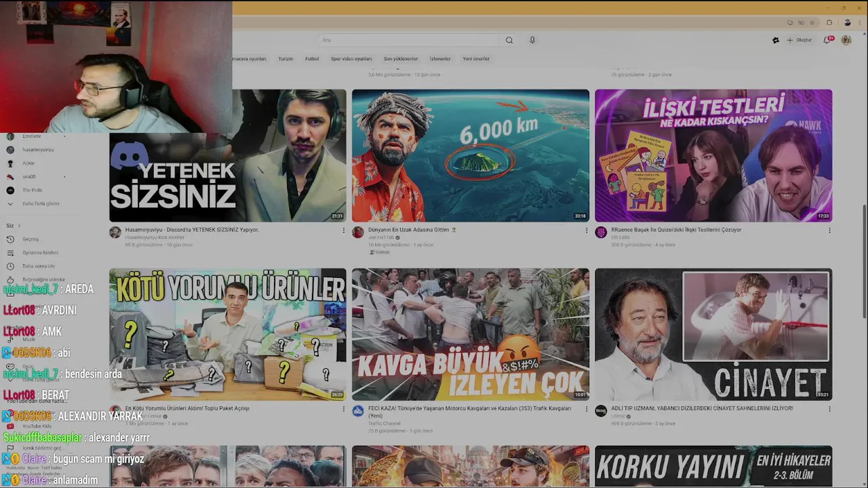Screen dimensions: 868x488
Task: Bookmark the page with the star icon
Action: coord(812,22)
